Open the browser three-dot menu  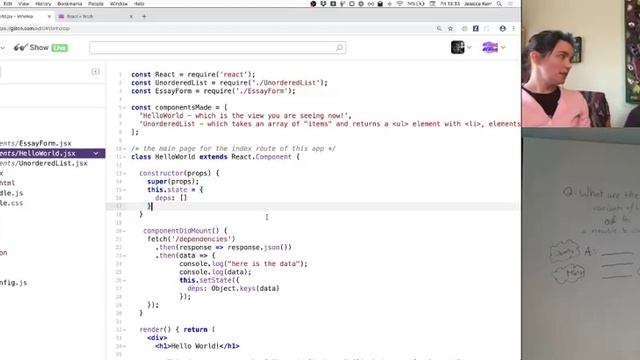tap(513, 29)
